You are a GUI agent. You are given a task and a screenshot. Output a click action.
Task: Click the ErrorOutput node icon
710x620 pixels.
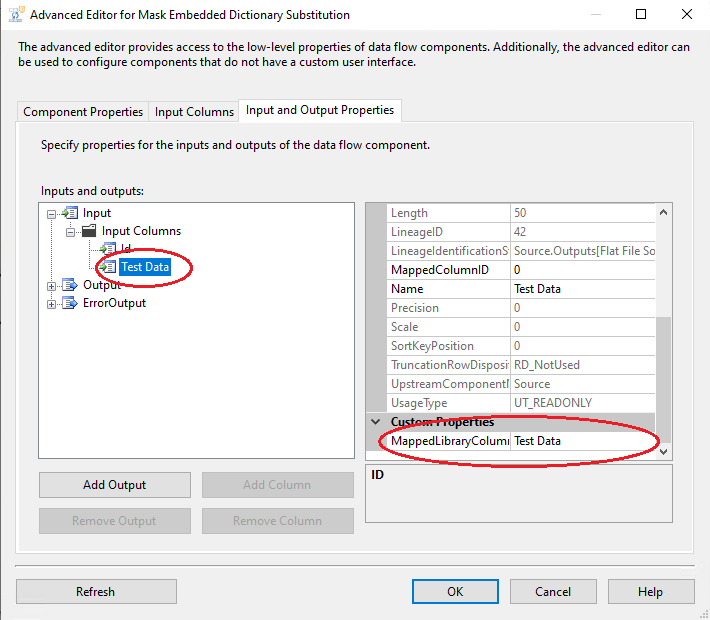[x=70, y=303]
